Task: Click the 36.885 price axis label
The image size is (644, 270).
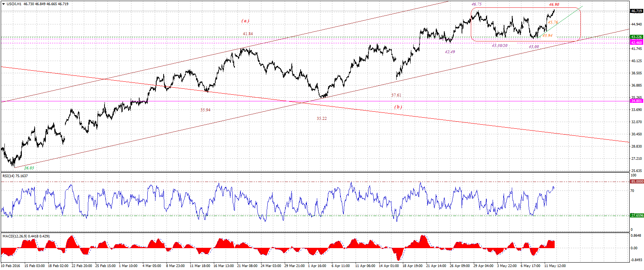Action: tap(636, 85)
